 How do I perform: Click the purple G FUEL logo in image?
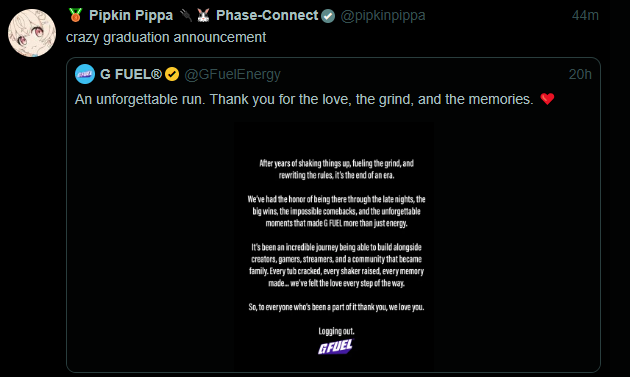tap(335, 347)
